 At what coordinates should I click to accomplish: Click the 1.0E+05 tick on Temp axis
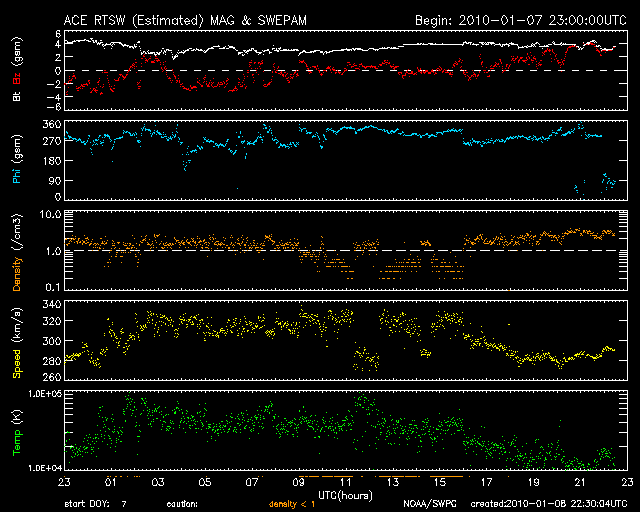[45, 394]
